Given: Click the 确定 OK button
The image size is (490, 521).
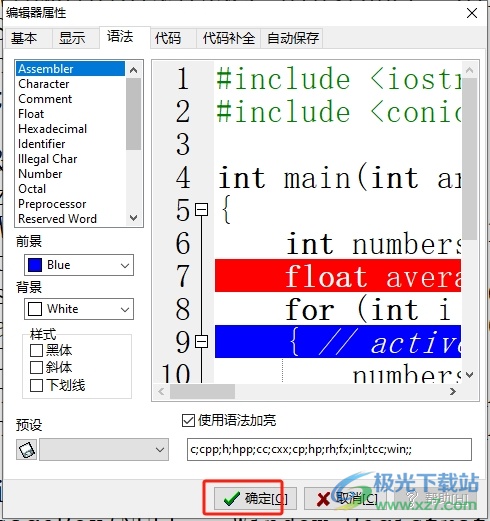Looking at the screenshot, I should 255,499.
